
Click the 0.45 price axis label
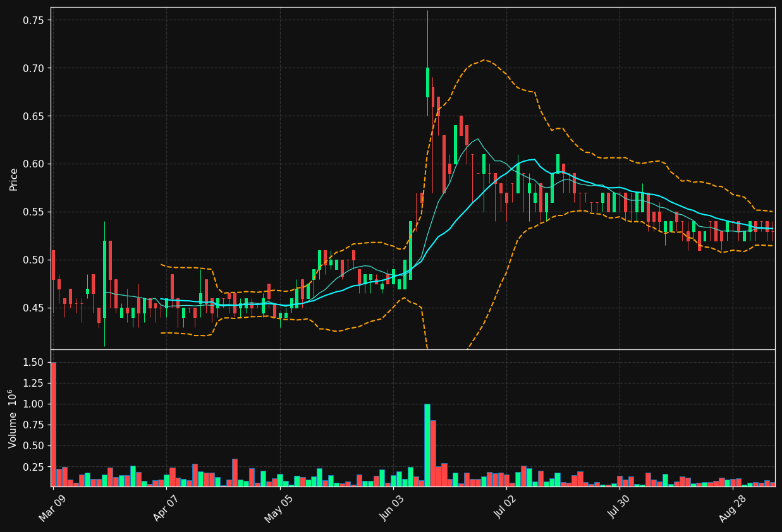coord(34,308)
